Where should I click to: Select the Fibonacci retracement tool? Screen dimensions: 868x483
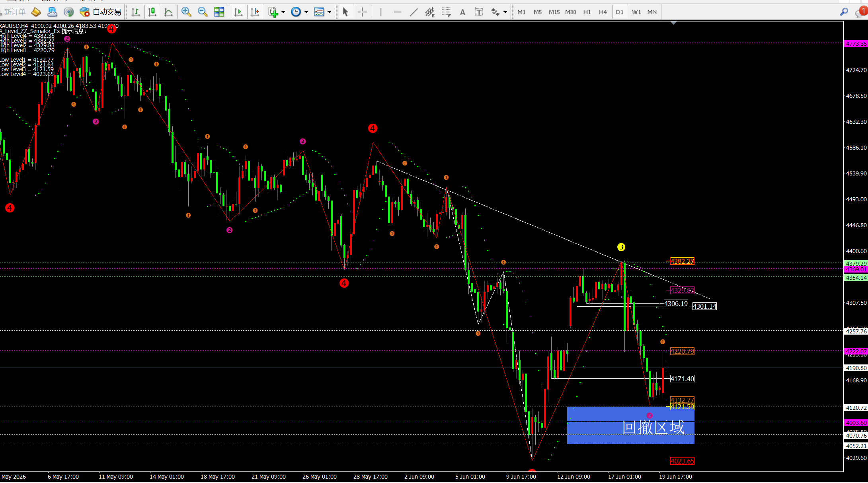point(446,12)
